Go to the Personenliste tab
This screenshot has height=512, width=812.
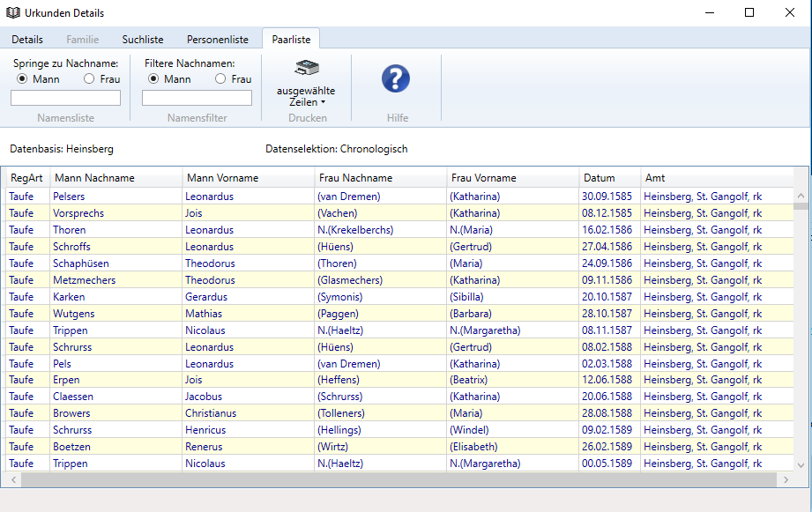(x=218, y=40)
